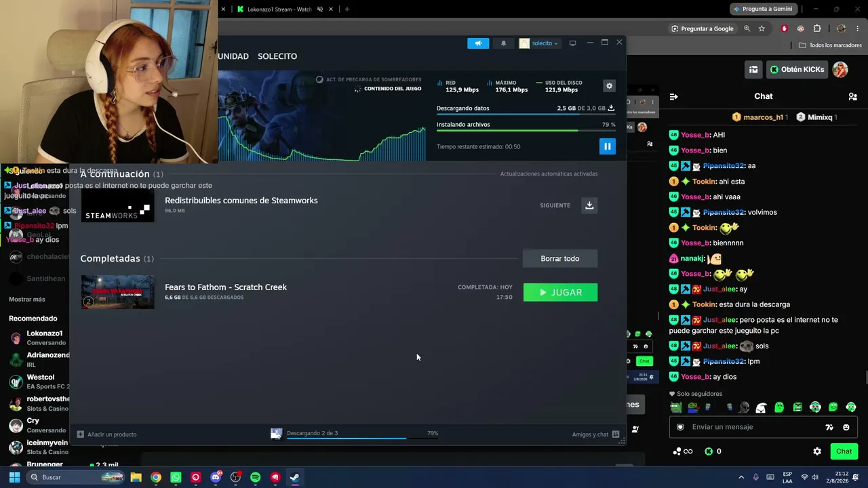Image resolution: width=868 pixels, height=488 pixels.
Task: Pause the current Steam download
Action: [x=607, y=146]
